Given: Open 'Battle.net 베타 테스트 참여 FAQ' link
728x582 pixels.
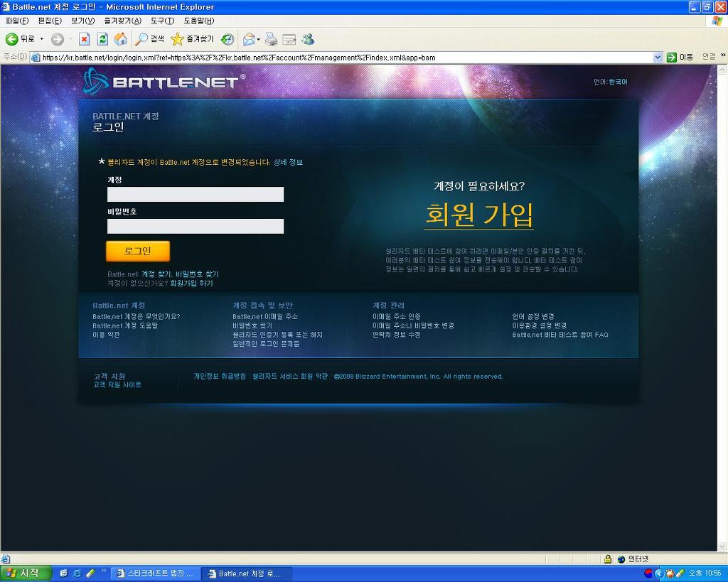Looking at the screenshot, I should pyautogui.click(x=560, y=335).
